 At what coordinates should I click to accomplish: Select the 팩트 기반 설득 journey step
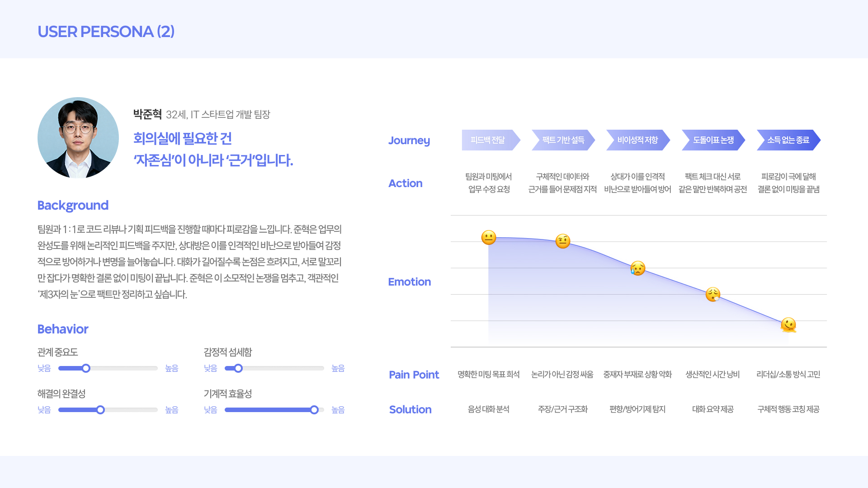563,140
